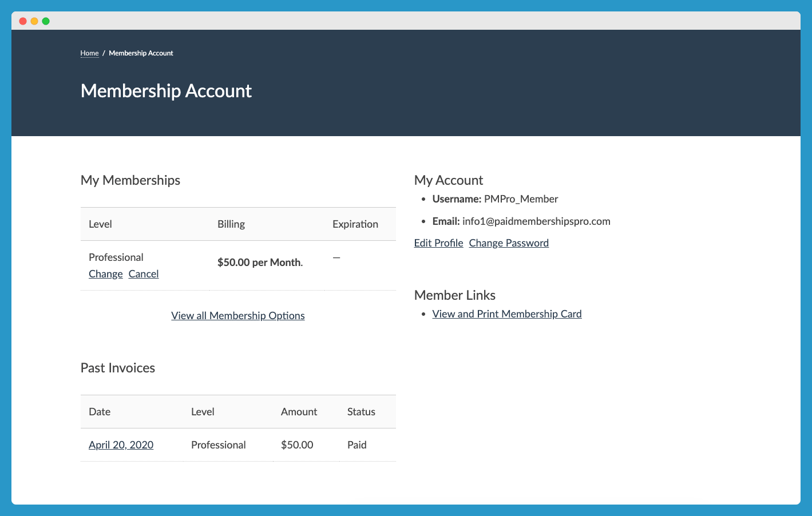Click the green zoom window button
The height and width of the screenshot is (516, 812).
[x=45, y=21]
